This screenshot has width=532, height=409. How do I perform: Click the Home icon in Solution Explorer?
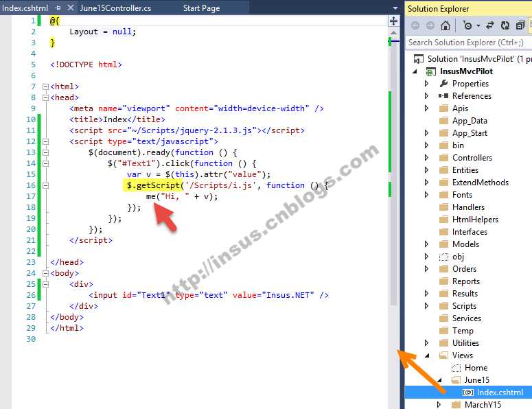point(446,25)
